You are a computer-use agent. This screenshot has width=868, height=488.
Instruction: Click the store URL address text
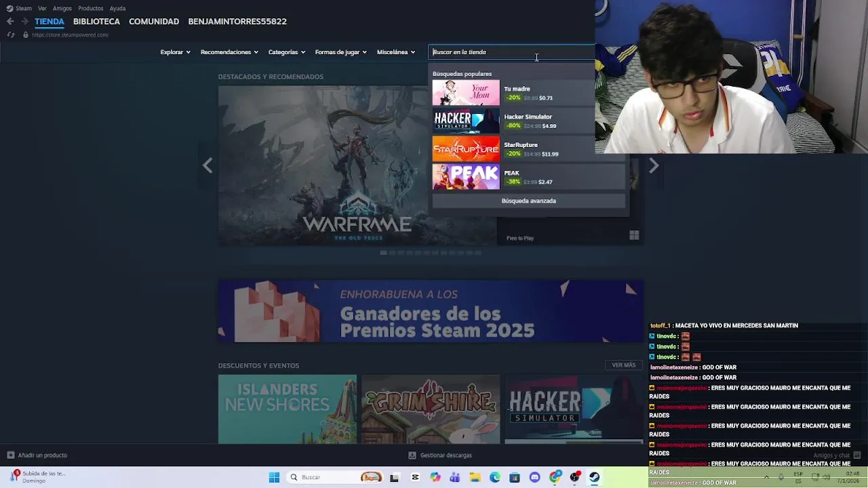(x=70, y=35)
